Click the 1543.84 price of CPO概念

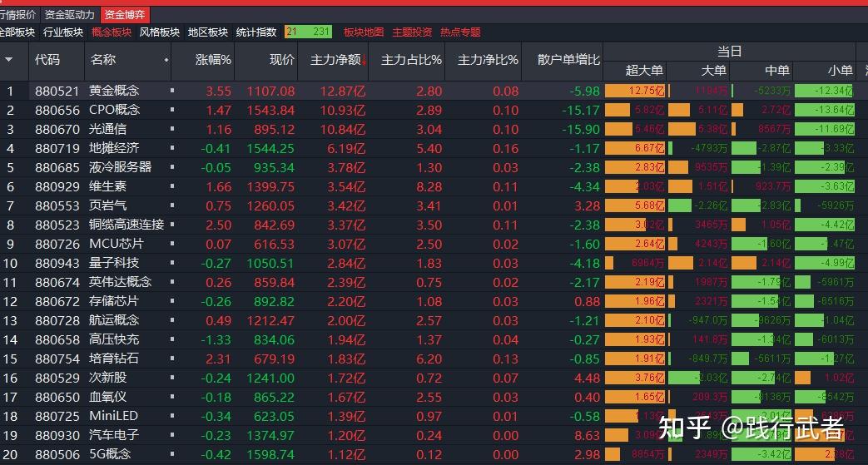(x=270, y=110)
